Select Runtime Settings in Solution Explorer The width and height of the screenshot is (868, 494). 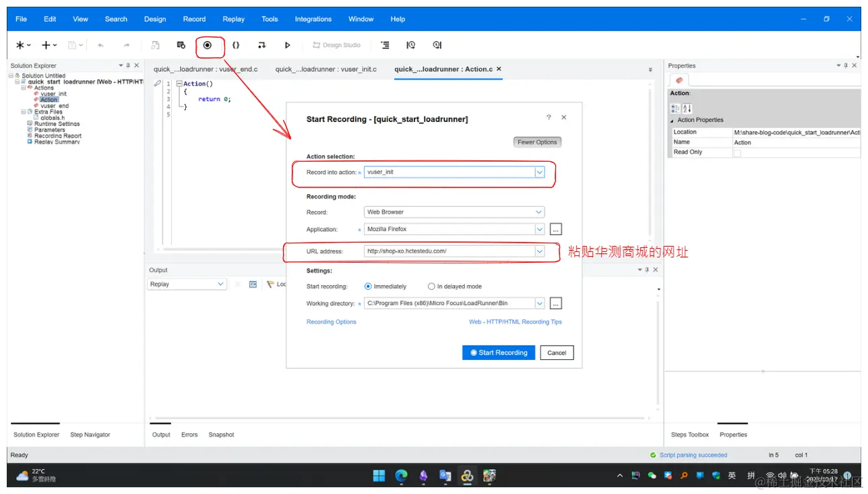tap(57, 124)
